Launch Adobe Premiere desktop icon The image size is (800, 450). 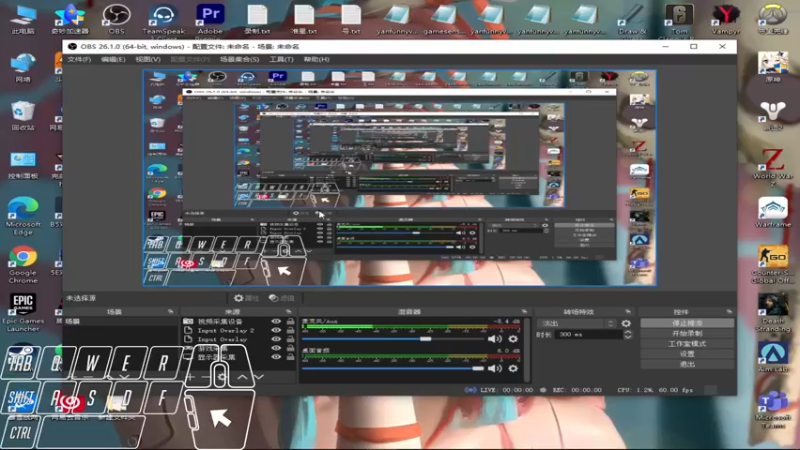point(210,19)
